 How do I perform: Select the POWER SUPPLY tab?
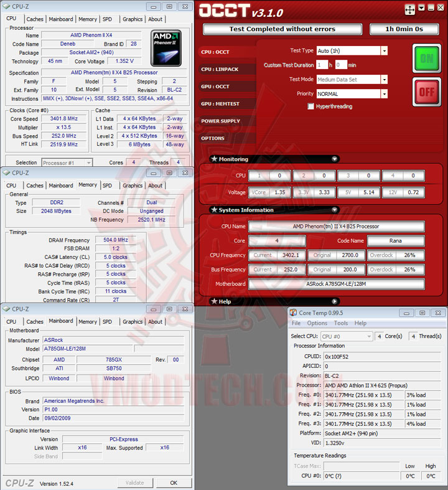tap(227, 121)
